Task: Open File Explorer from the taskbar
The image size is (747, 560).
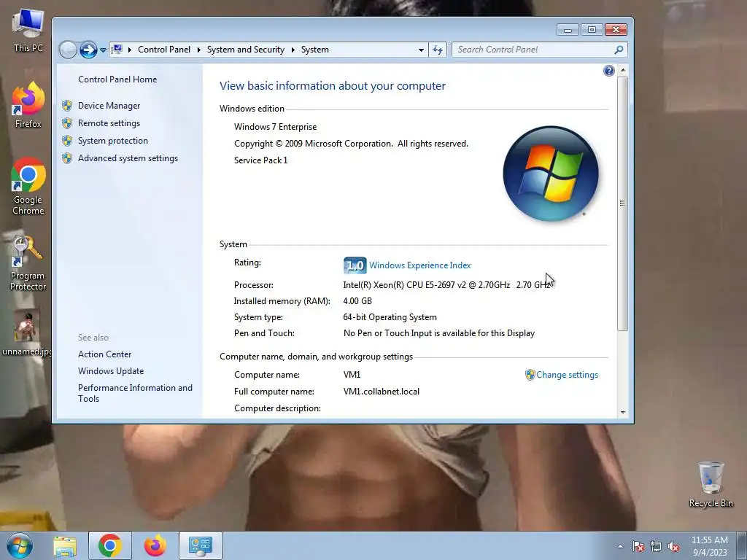Action: pos(65,545)
